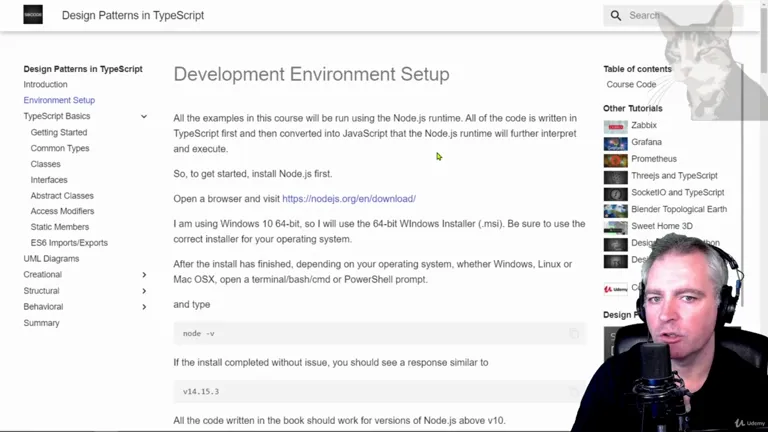
Task: Open the Blender Topological Earth thumbnail
Action: coord(615,211)
